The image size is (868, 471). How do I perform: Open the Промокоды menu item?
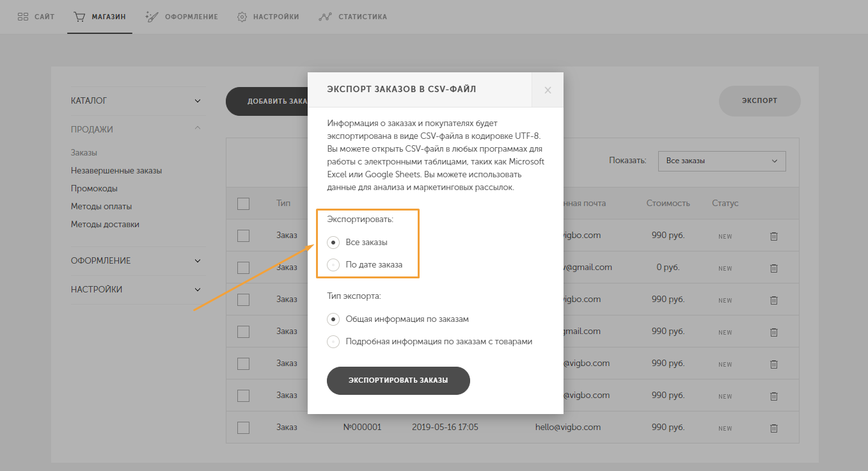[x=94, y=189]
